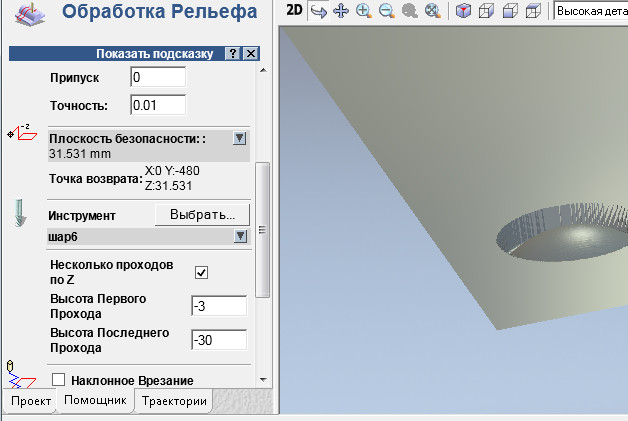Switch to the 'Проект' tab
The image size is (628, 421).
30,401
